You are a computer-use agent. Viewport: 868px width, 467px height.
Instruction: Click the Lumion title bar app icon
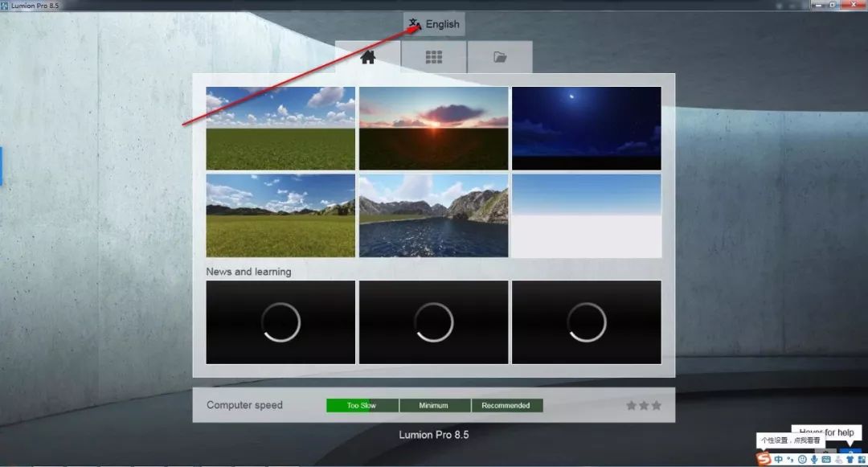pos(5,6)
